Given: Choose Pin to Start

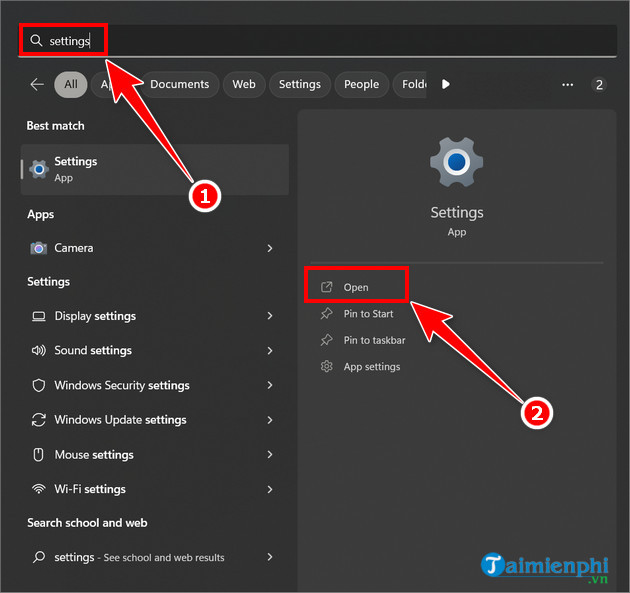Looking at the screenshot, I should coord(368,314).
